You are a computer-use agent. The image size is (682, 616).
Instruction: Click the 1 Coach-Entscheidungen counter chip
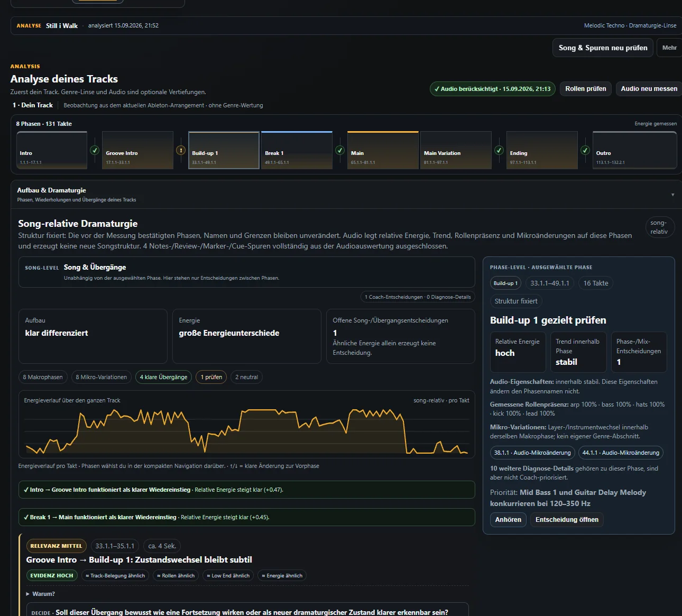coord(418,297)
